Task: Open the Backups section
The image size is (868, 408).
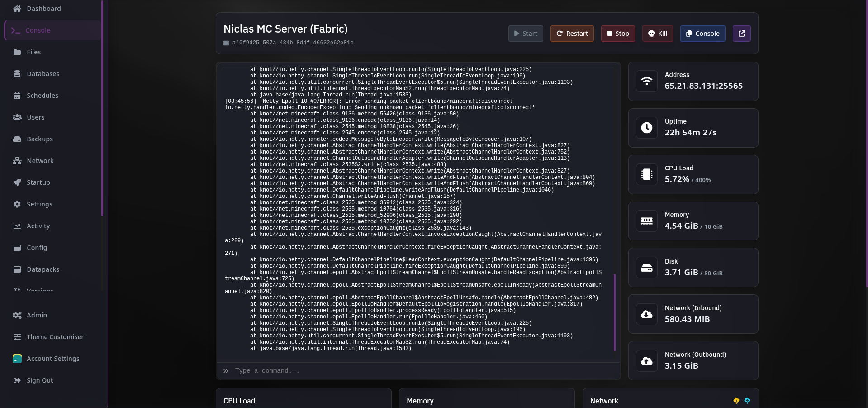Action: click(x=39, y=139)
